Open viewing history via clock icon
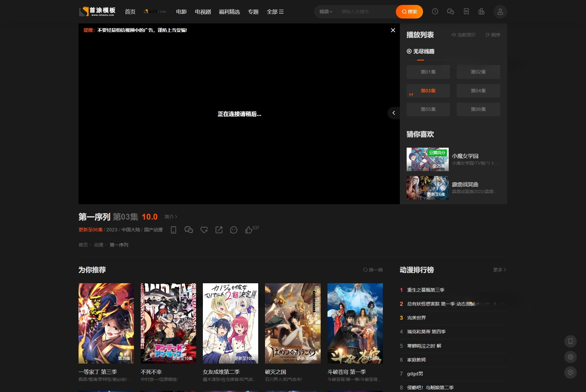Viewport: 586px width, 392px height. click(435, 11)
